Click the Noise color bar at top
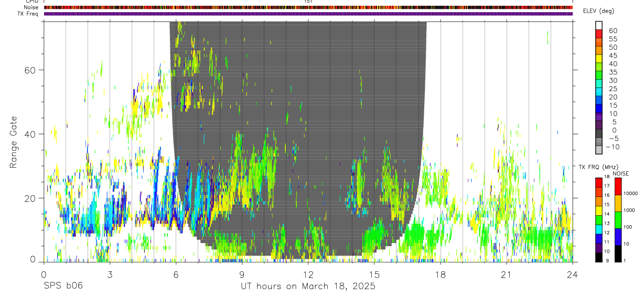The height and width of the screenshot is (297, 644). (x=308, y=7)
